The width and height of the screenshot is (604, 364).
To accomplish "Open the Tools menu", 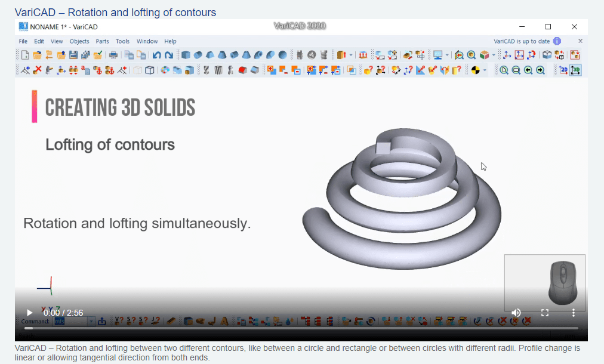I will (x=122, y=41).
